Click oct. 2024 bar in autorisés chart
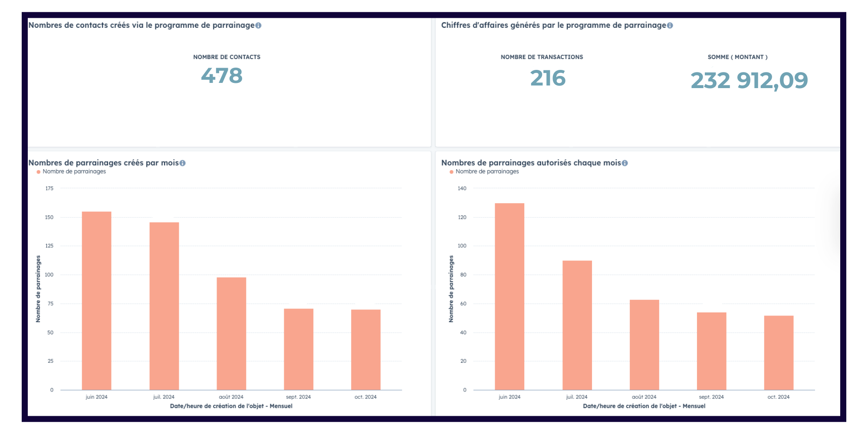Screen dimensions: 868x434 (779, 353)
